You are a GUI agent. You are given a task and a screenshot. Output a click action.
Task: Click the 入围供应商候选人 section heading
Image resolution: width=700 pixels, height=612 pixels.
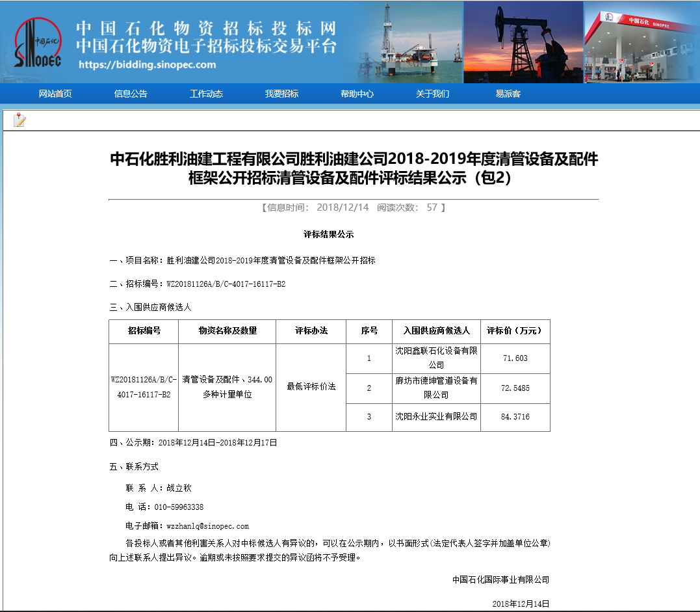(150, 308)
